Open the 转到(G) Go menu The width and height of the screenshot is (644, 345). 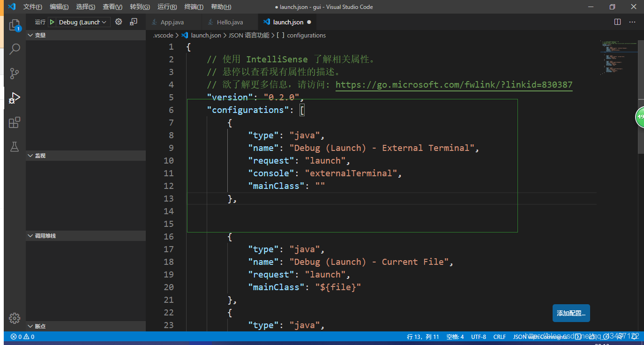click(140, 7)
